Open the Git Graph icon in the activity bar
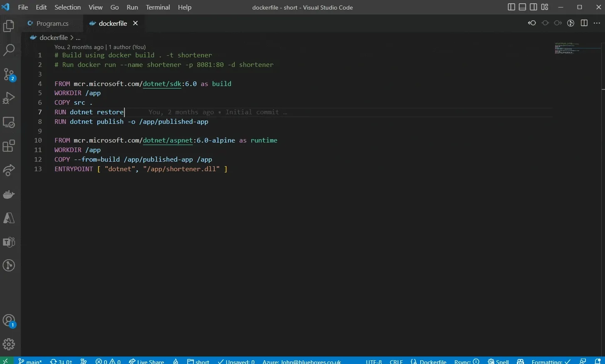605x364 pixels. [9, 266]
